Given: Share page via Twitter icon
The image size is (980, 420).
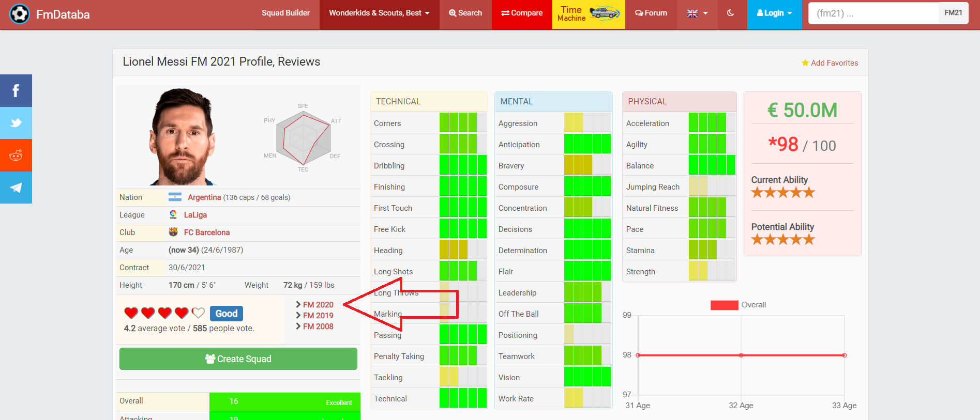Looking at the screenshot, I should pyautogui.click(x=16, y=123).
